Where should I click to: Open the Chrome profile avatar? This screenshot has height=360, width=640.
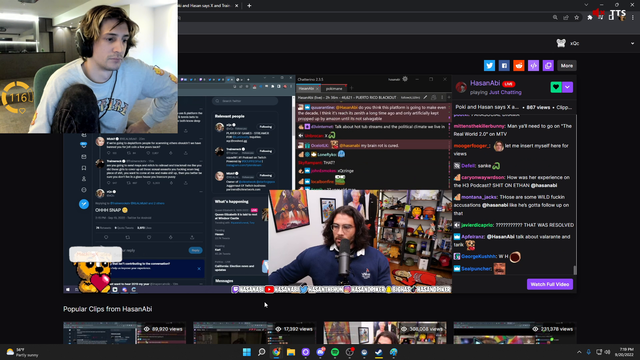[622, 18]
